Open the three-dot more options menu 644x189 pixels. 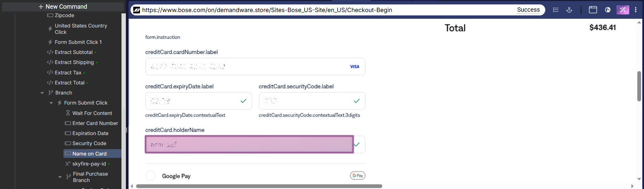(636, 10)
